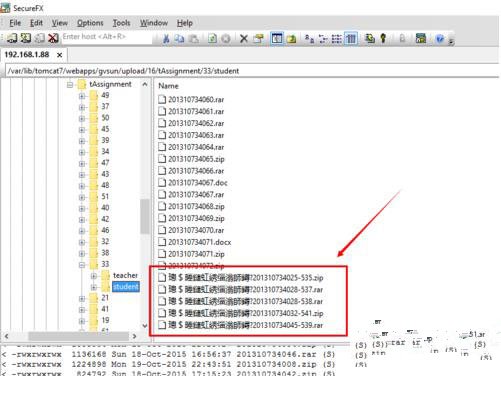Select the details view icon
Screen dimensions: 501x393
(x=351, y=39)
